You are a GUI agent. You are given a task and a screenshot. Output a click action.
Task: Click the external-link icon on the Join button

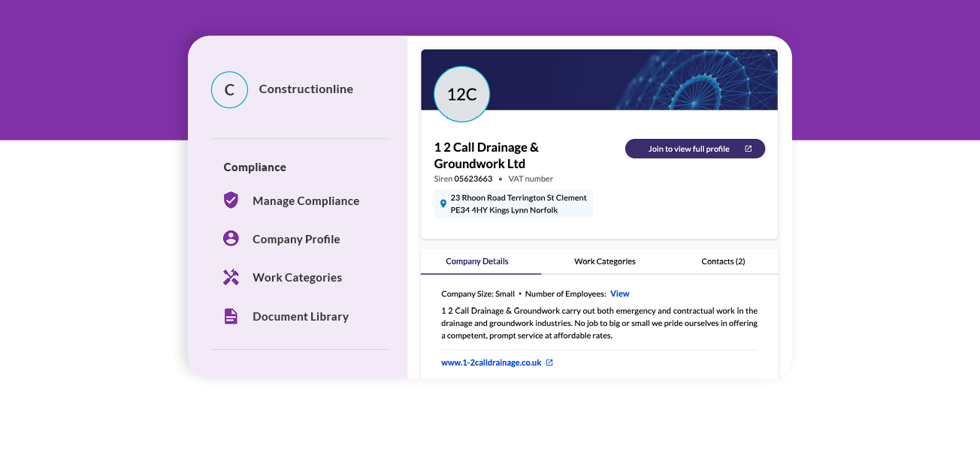click(x=749, y=148)
